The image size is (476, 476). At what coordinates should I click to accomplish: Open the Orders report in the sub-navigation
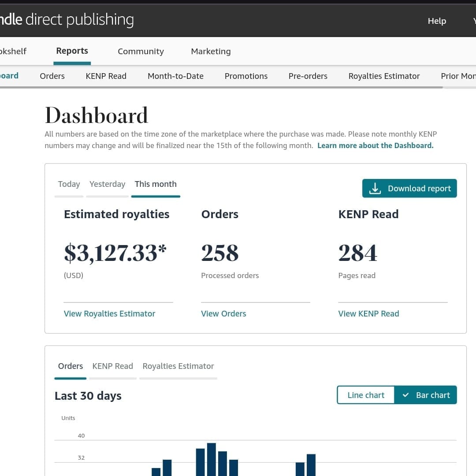pyautogui.click(x=52, y=76)
